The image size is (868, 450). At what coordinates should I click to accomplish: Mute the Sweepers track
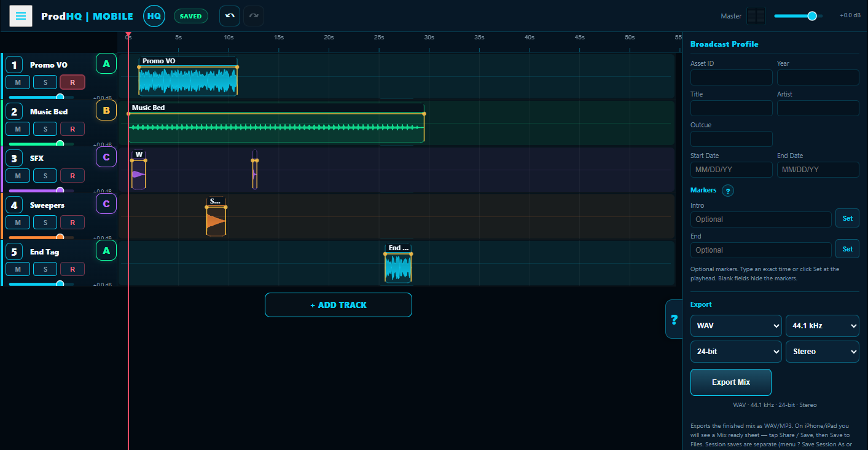pos(18,223)
